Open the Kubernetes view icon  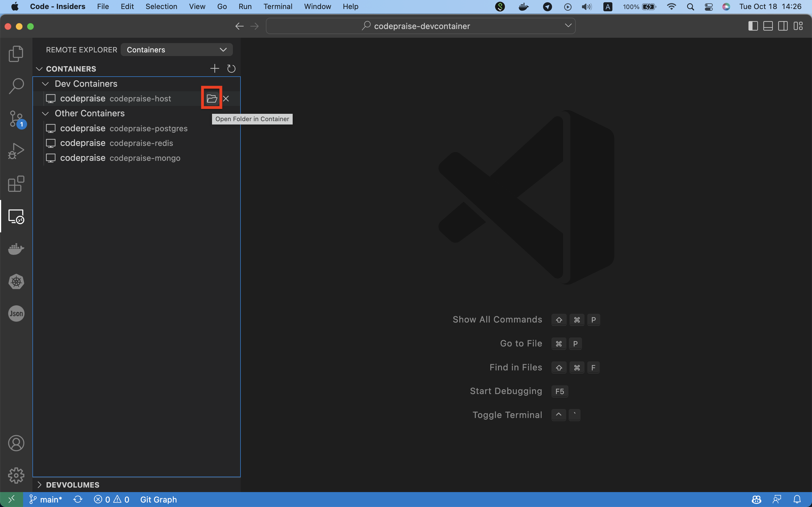pos(16,282)
